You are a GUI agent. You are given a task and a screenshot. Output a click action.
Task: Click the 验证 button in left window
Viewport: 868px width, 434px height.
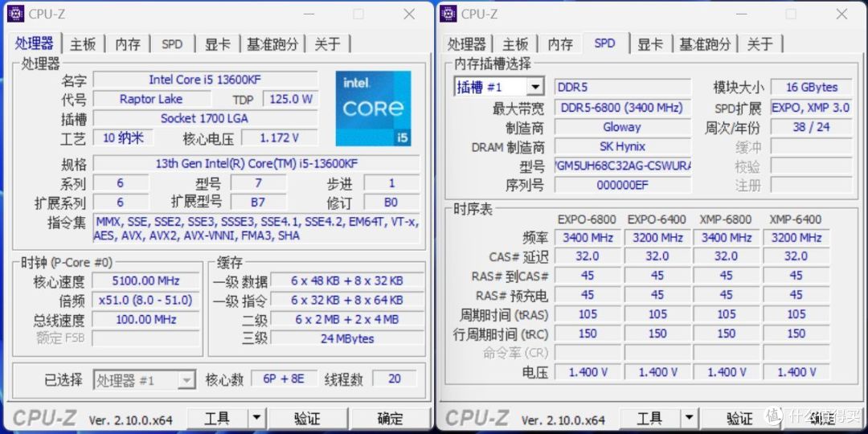(308, 418)
